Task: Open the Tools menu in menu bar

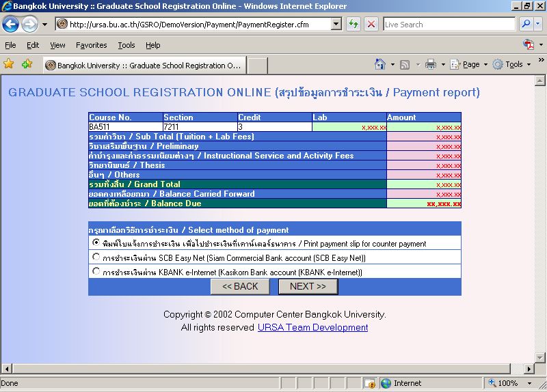Action: 126,45
